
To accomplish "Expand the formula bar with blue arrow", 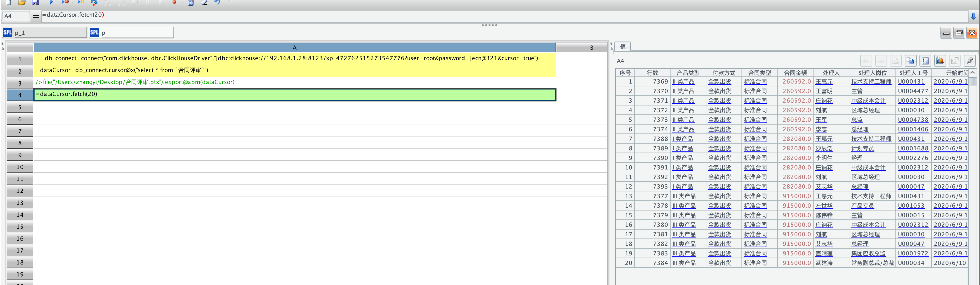I will (x=973, y=16).
